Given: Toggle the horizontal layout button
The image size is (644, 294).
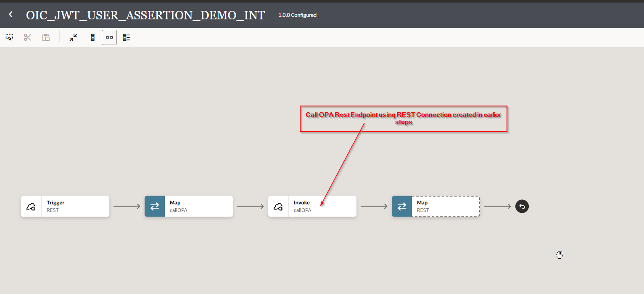Looking at the screenshot, I should pos(109,37).
